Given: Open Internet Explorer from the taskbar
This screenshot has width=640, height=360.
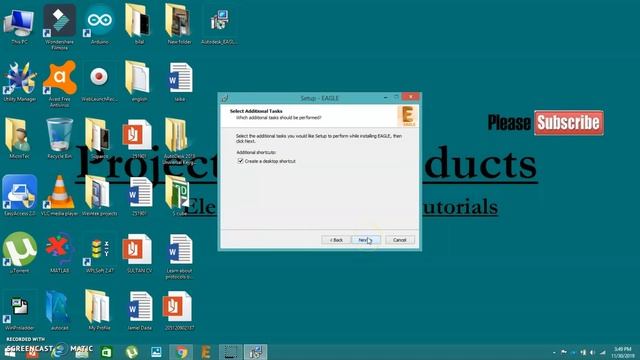Looking at the screenshot, I should tap(60, 351).
